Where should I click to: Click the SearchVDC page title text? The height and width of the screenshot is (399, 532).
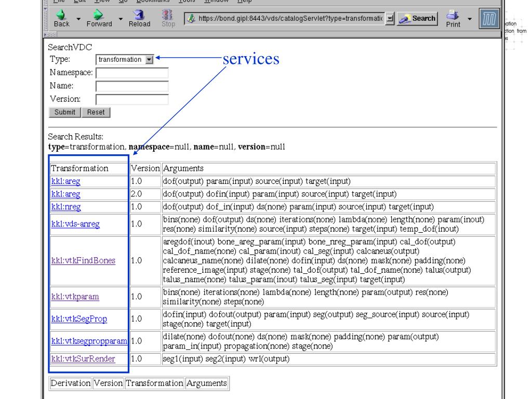pyautogui.click(x=70, y=47)
